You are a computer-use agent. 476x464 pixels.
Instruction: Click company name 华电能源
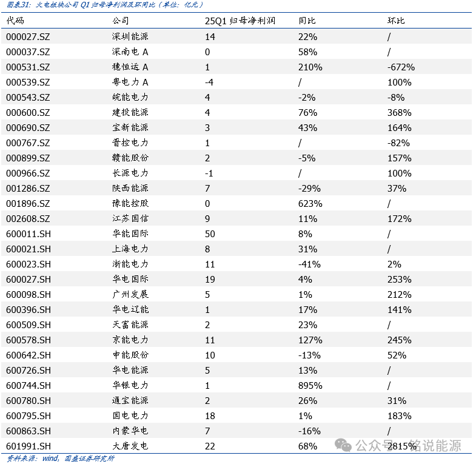130,371
